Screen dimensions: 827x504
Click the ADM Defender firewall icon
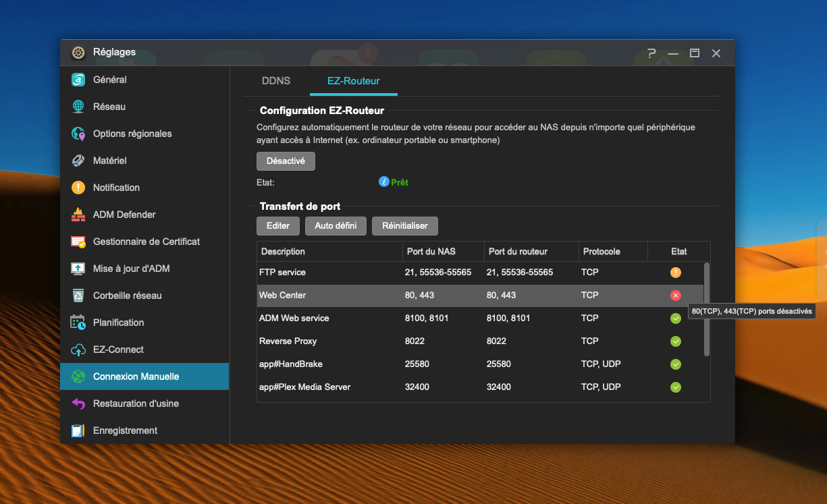click(x=78, y=215)
